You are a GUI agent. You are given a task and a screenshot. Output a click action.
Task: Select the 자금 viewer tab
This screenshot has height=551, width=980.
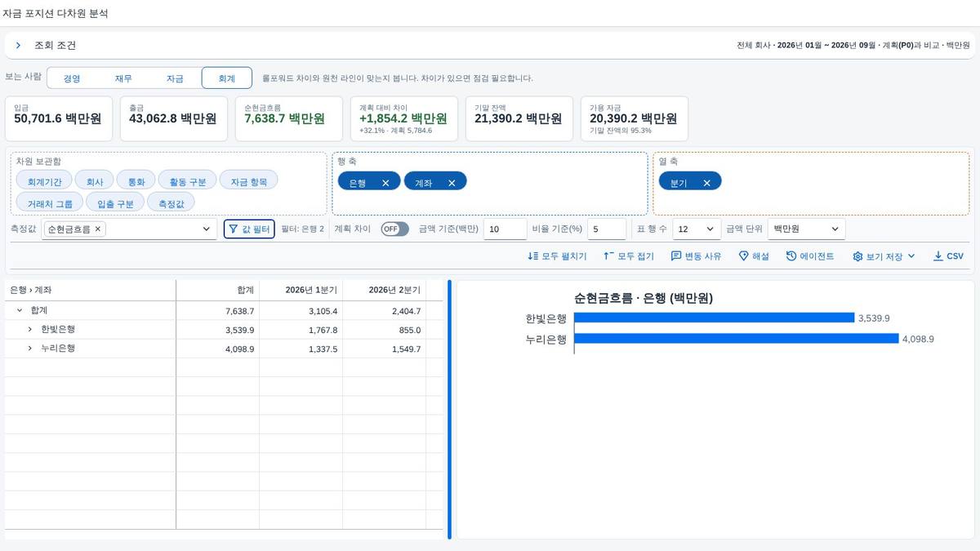[175, 78]
